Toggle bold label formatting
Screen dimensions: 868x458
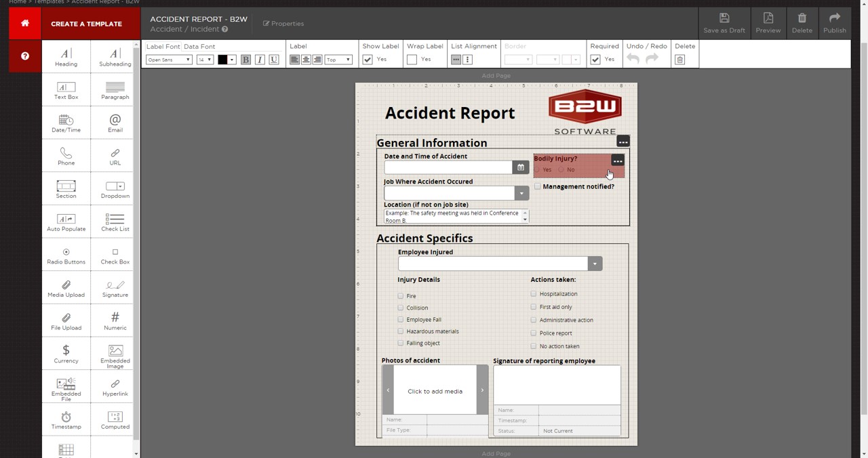click(x=245, y=60)
